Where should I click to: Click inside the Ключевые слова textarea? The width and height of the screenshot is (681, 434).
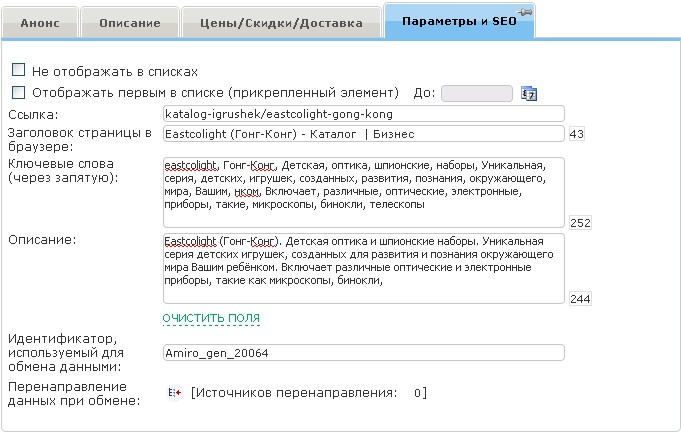pyautogui.click(x=362, y=191)
